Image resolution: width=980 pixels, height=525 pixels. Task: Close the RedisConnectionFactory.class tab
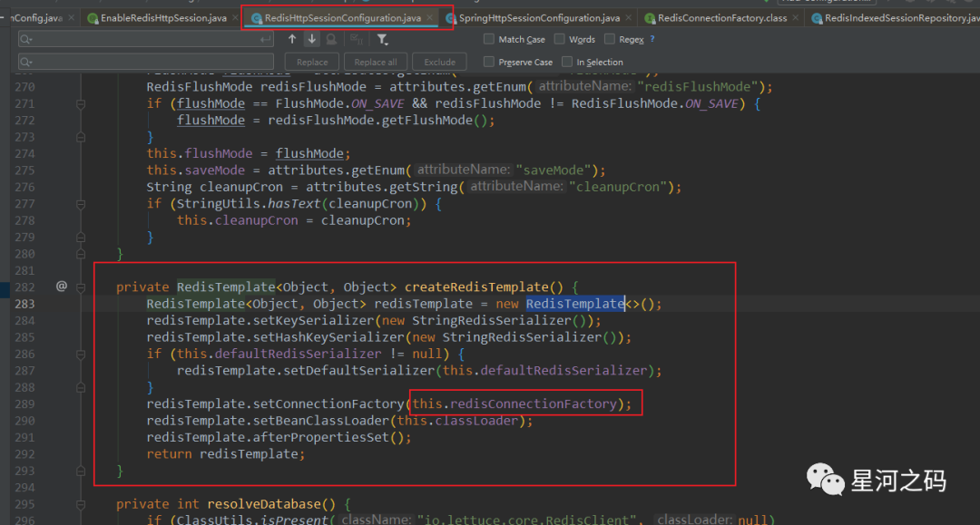[795, 18]
